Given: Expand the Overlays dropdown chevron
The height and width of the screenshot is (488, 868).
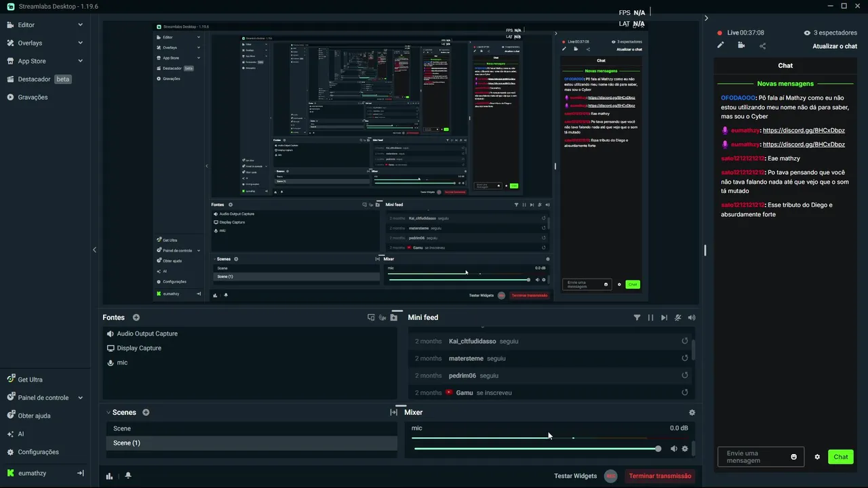Looking at the screenshot, I should click(x=80, y=43).
